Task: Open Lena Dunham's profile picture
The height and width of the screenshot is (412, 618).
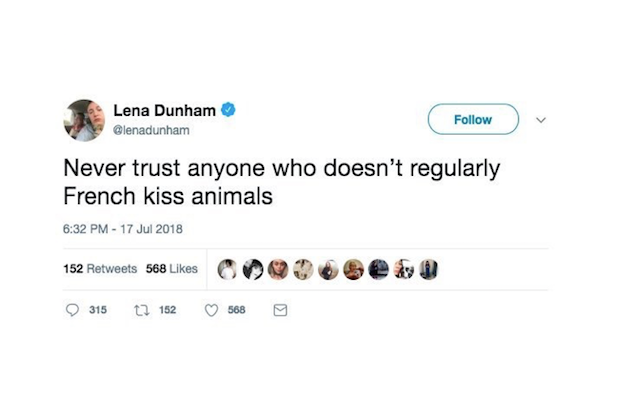Action: coord(85,119)
